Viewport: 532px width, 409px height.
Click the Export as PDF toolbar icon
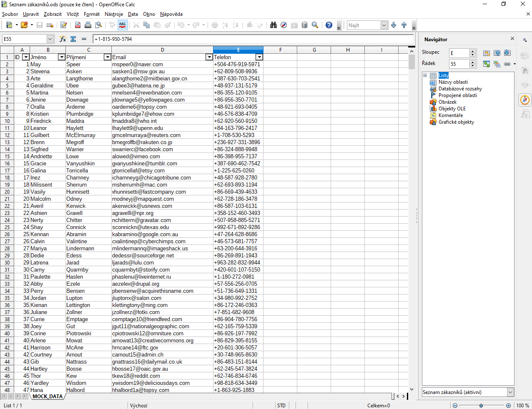[78, 25]
